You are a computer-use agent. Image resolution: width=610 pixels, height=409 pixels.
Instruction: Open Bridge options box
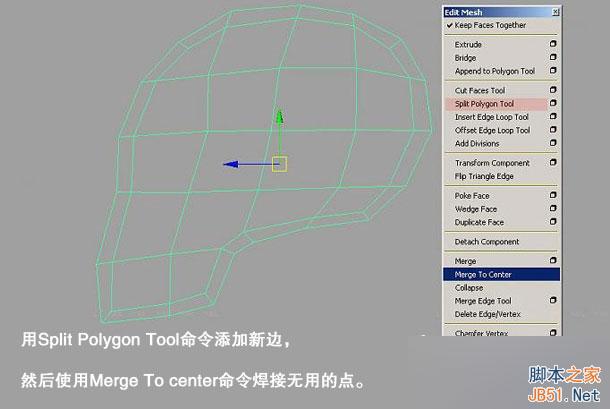click(x=553, y=57)
